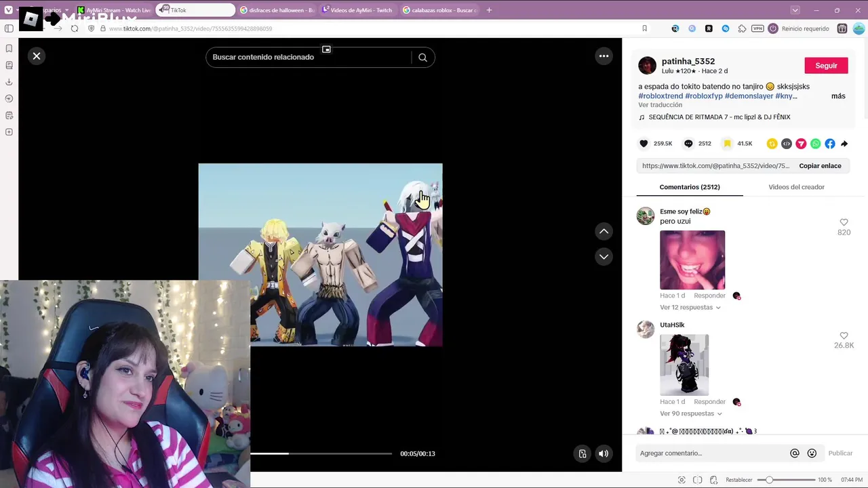This screenshot has width=868, height=488.
Task: Save video with yellow bookmark icon
Action: click(x=727, y=144)
